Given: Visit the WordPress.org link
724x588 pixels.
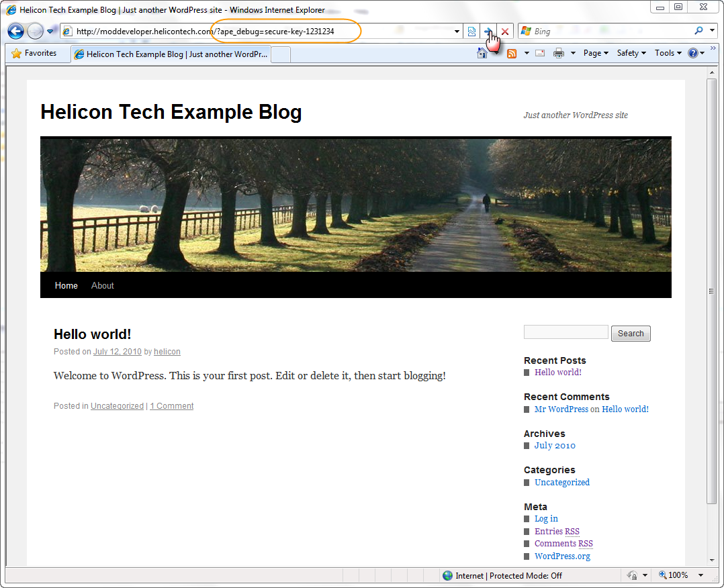Looking at the screenshot, I should (x=562, y=556).
